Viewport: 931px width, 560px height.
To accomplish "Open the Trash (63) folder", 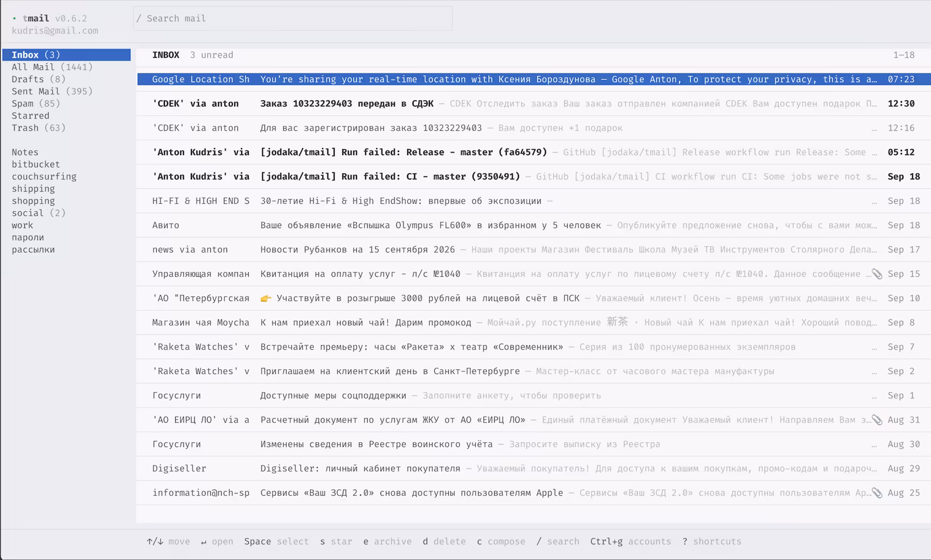I will (38, 128).
